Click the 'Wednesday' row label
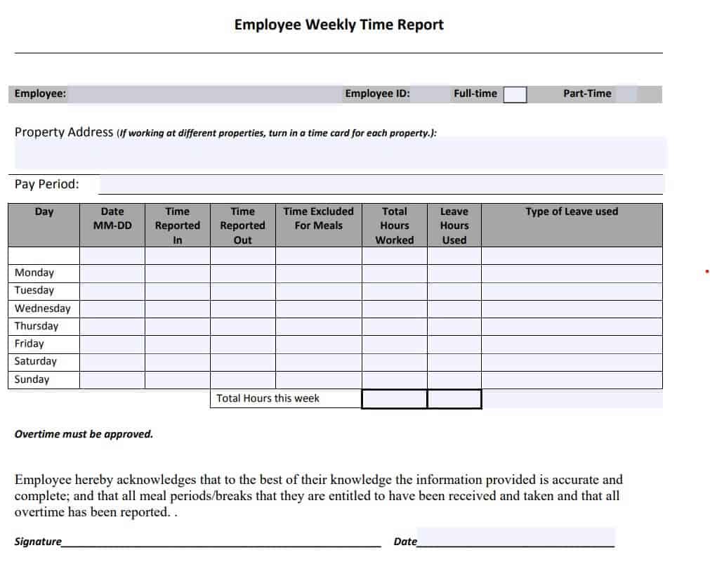This screenshot has width=710, height=588. 43,308
